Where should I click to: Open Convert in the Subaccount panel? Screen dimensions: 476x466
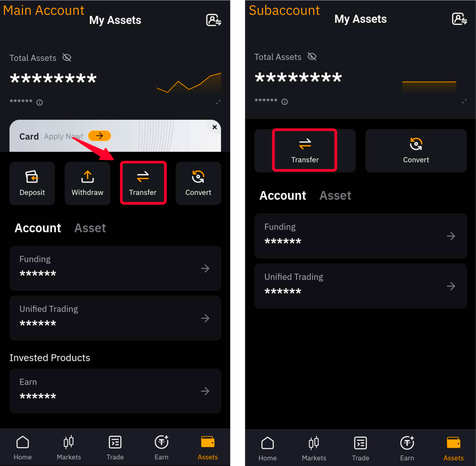pyautogui.click(x=416, y=151)
